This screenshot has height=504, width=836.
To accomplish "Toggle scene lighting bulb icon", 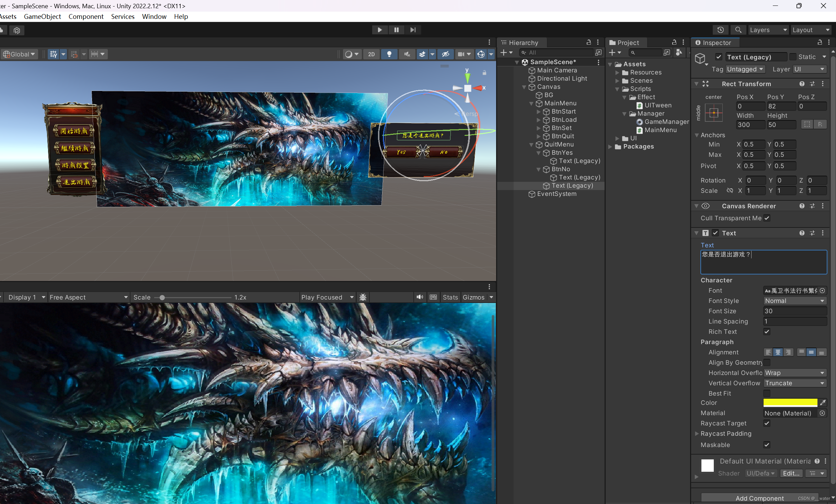I will [x=389, y=54].
